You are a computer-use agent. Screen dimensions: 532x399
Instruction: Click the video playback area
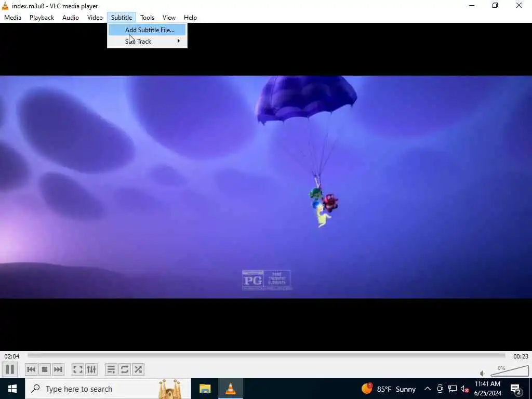(266, 187)
